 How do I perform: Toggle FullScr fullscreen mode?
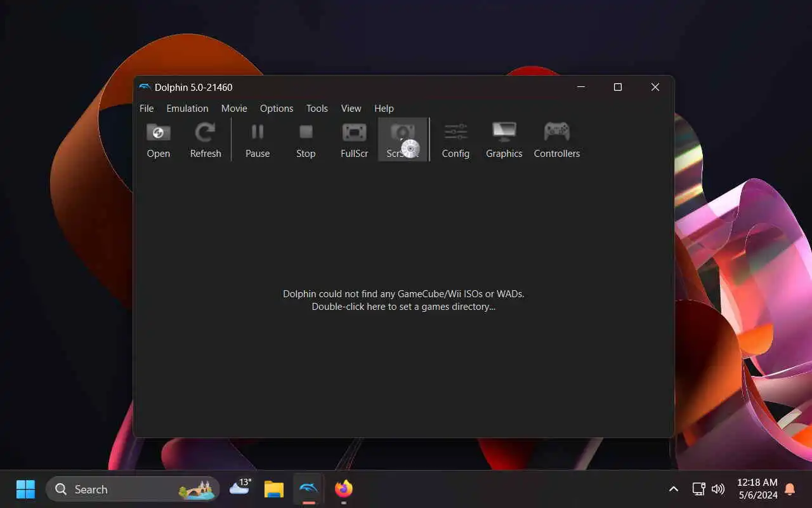click(354, 140)
